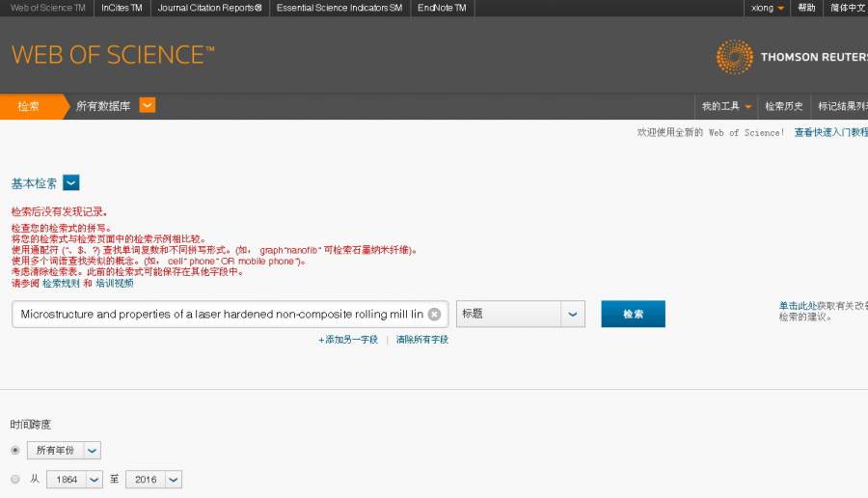Open the xiong user account menu
This screenshot has width=868, height=498.
click(768, 8)
